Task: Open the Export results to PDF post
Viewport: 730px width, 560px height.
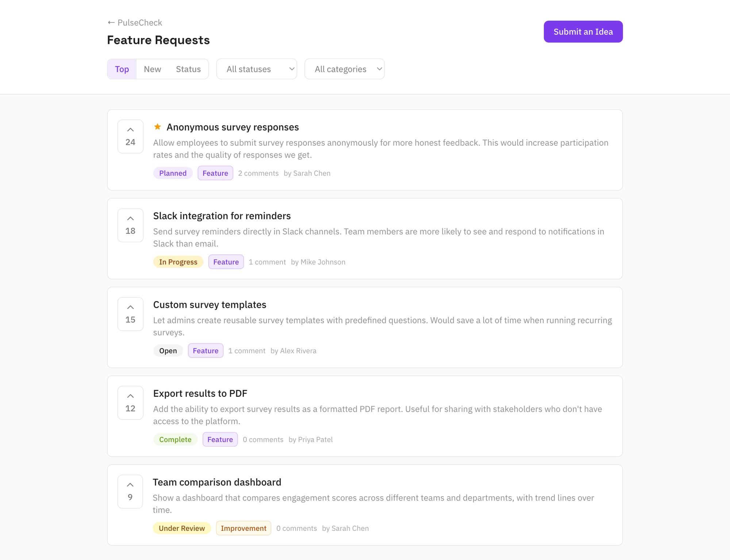Action: 200,393
